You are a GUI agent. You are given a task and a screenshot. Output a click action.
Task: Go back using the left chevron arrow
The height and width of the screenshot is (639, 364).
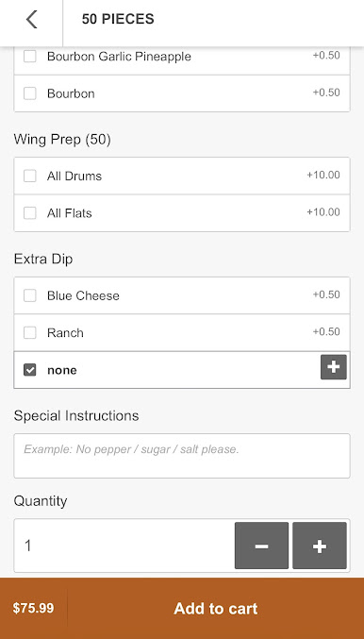tap(31, 19)
